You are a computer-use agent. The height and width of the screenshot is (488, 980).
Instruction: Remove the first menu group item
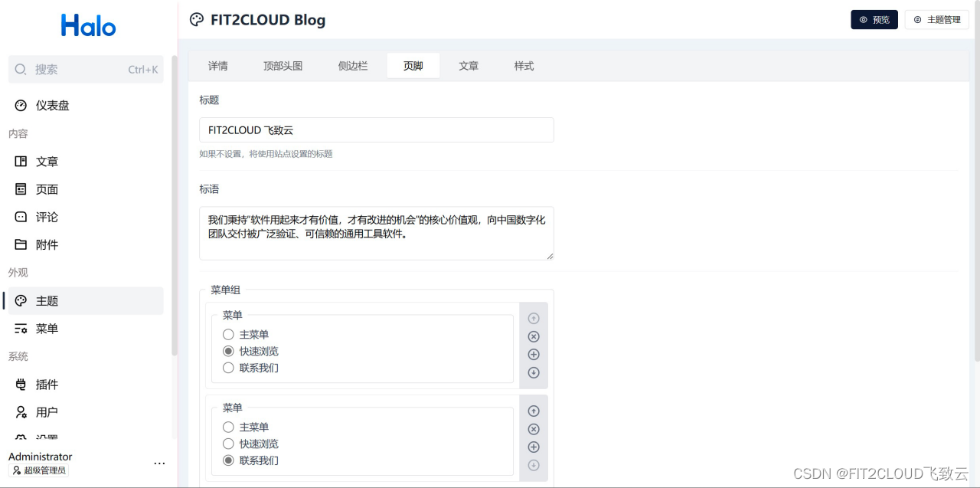pos(534,336)
